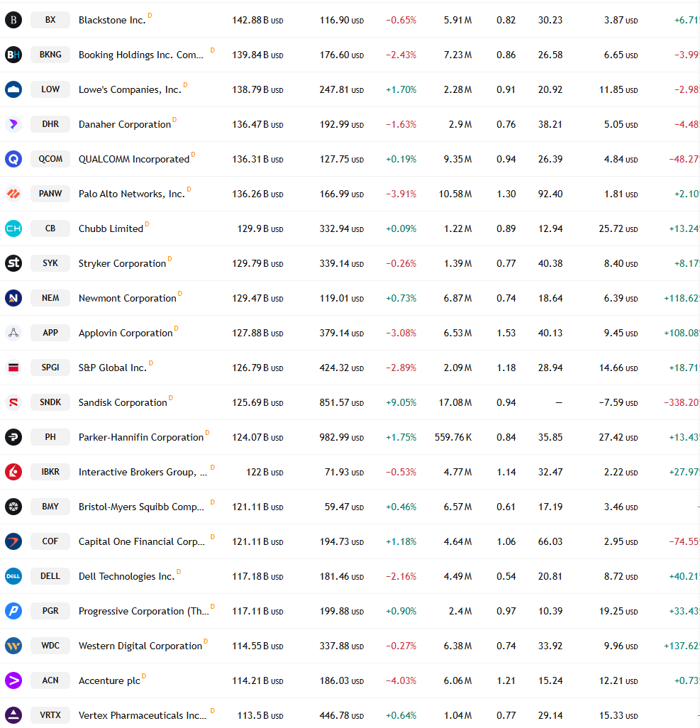The height and width of the screenshot is (728, 700).
Task: Click the Lowe's Companies logo icon
Action: coord(13,89)
